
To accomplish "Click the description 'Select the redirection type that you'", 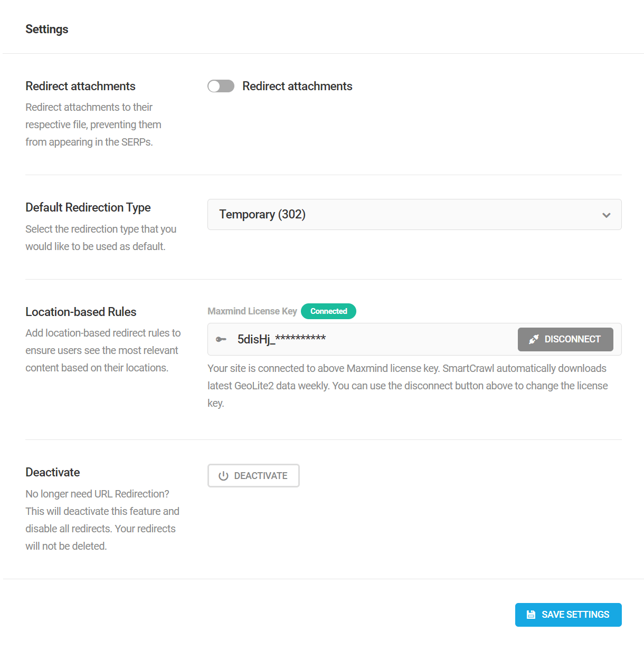I will pos(101,229).
